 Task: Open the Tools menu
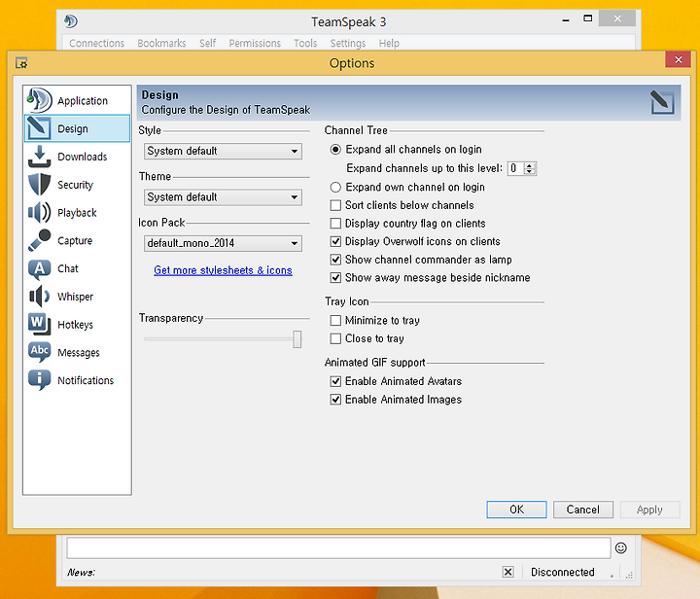pos(305,44)
